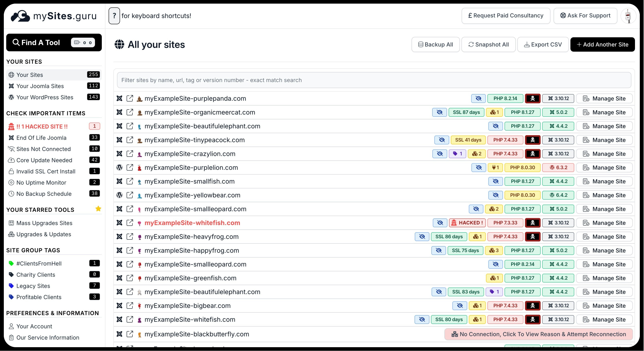This screenshot has height=351, width=644.
Task: Click the question mark keyboard shortcuts key
Action: click(114, 16)
